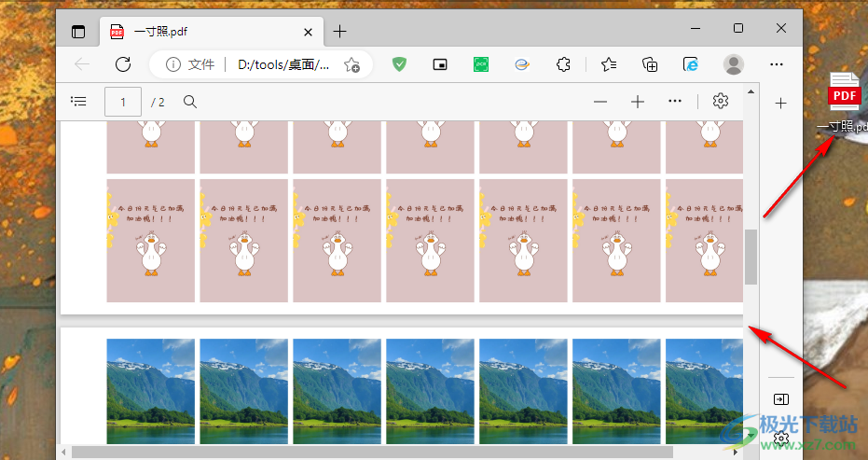The width and height of the screenshot is (868, 460).
Task: Close the 一寸照.pdf tab
Action: click(309, 32)
